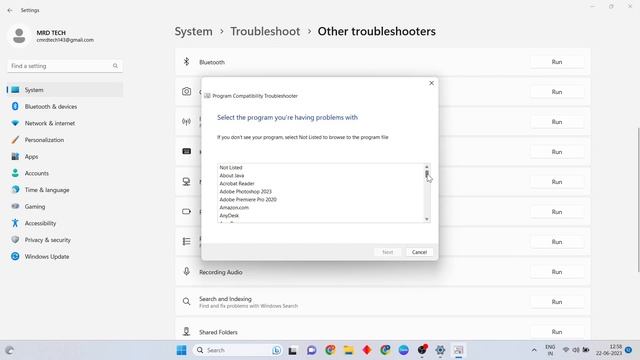Select System in the sidebar

pos(64,90)
